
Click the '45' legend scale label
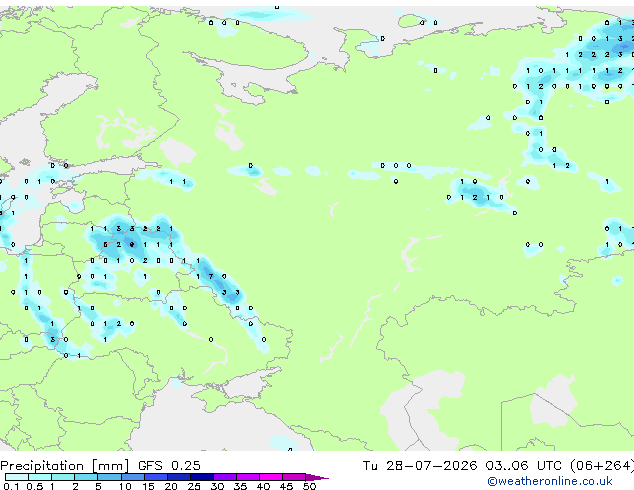(x=286, y=486)
